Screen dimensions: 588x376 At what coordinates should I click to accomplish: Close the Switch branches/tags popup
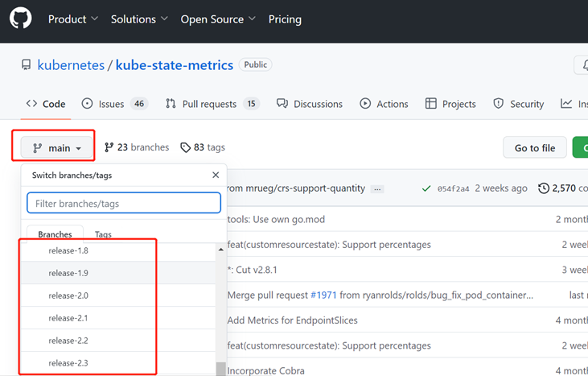(x=216, y=175)
